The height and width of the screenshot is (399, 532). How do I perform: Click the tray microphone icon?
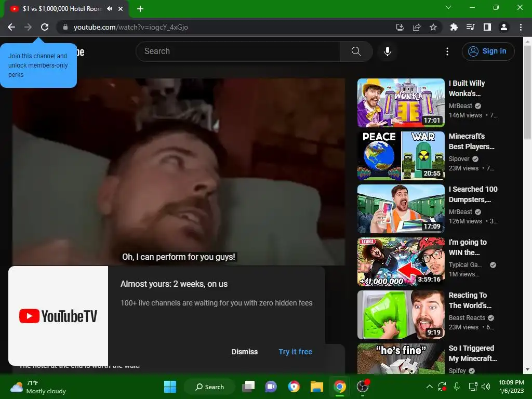(457, 387)
